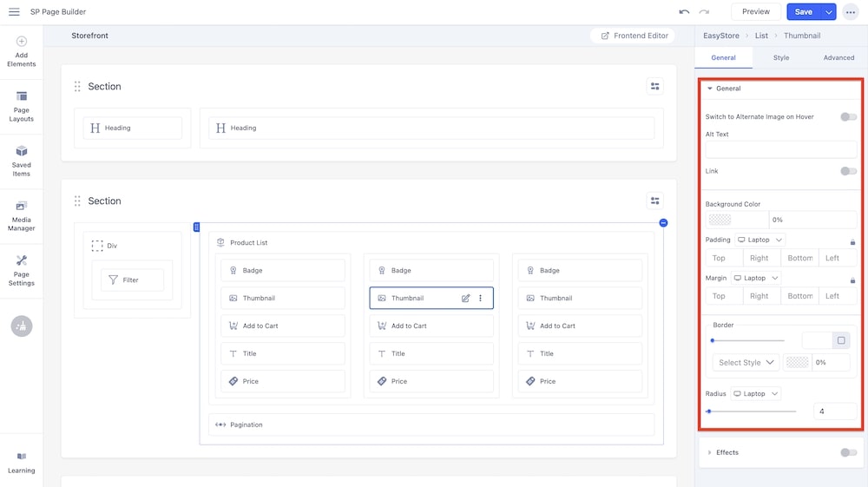
Task: Enable the Effects toggle
Action: coord(848,452)
